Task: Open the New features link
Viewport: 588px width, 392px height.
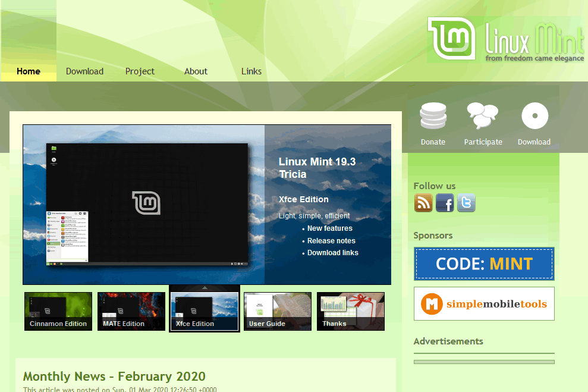Action: pyautogui.click(x=330, y=228)
